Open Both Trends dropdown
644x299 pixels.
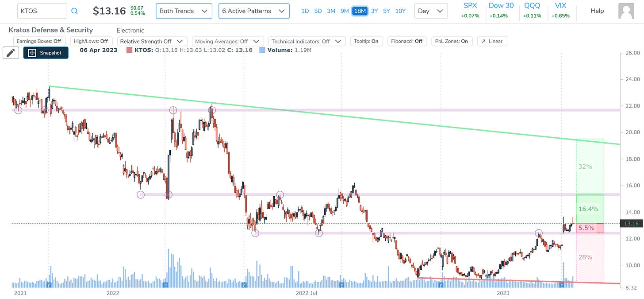[x=184, y=11]
